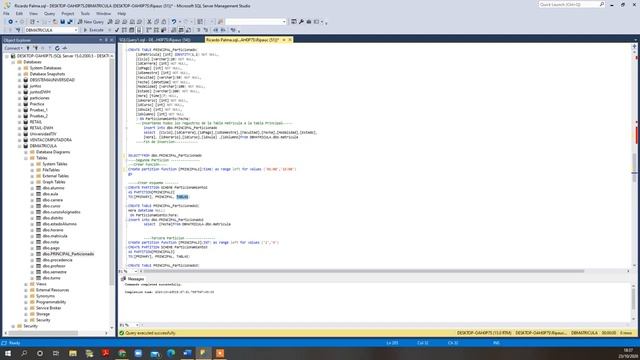Open the Window menu
The image size is (640, 360).
[103, 13]
